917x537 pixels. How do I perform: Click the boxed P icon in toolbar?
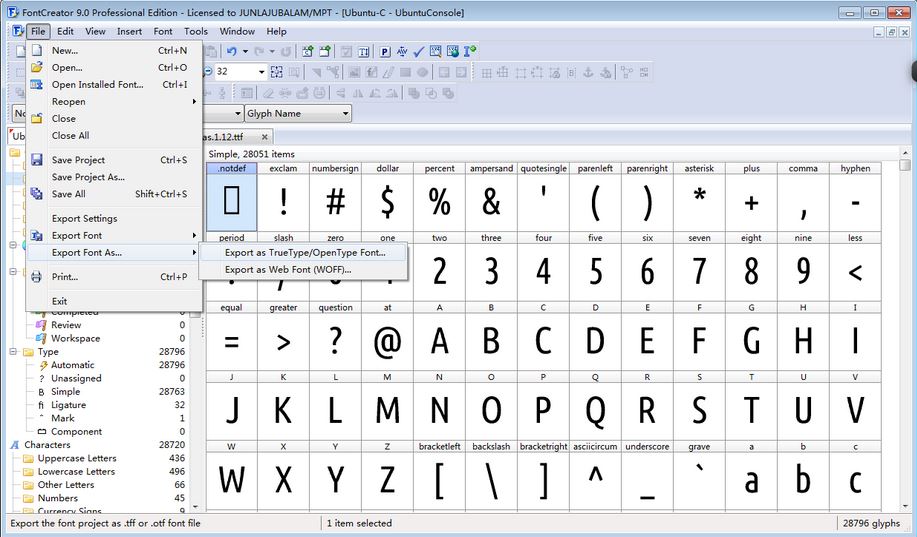(385, 51)
